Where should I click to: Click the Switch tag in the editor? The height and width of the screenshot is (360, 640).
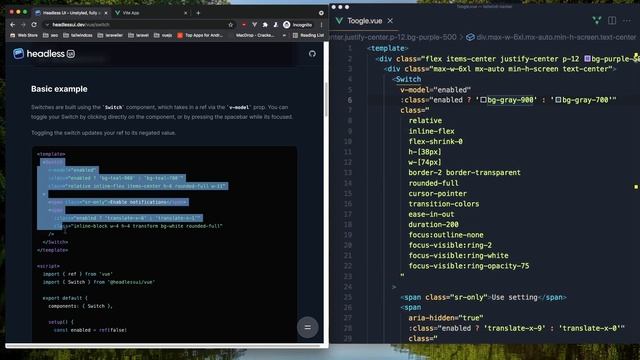pos(408,79)
